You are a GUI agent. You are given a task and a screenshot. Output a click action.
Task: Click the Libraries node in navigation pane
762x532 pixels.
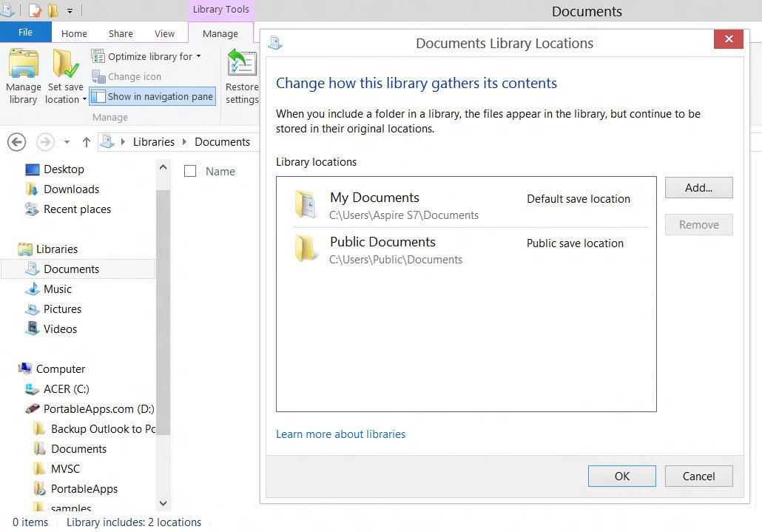(x=56, y=249)
